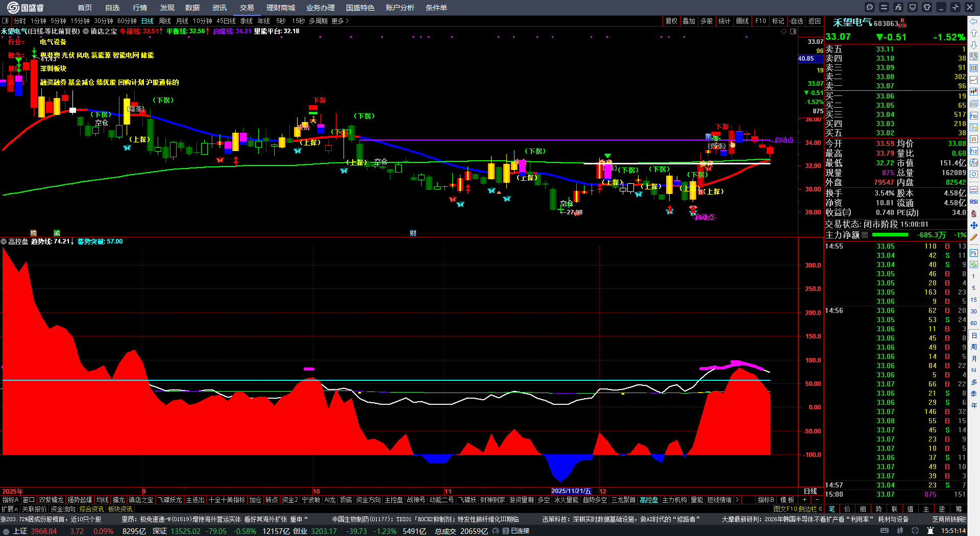The height and width of the screenshot is (536, 980).
Task: Toggle 多周期 multi-period view
Action: (x=318, y=21)
